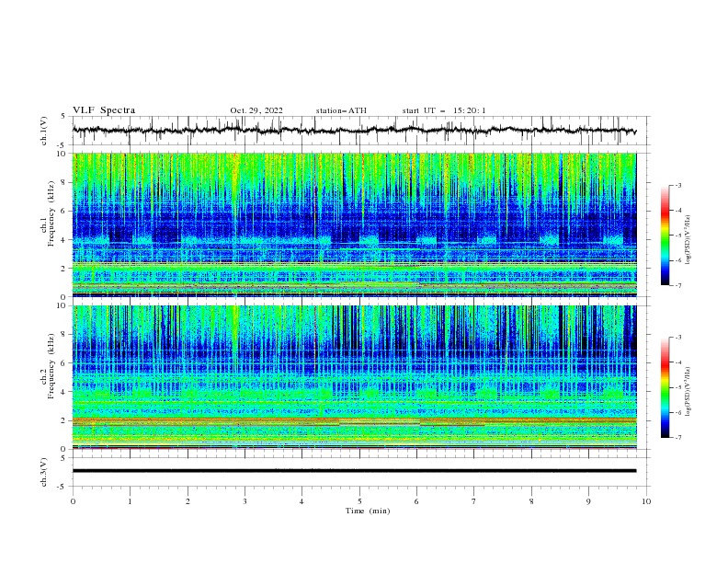Click the ch.2 spectrogram color scale bar
728x563 pixels.
tap(665, 387)
